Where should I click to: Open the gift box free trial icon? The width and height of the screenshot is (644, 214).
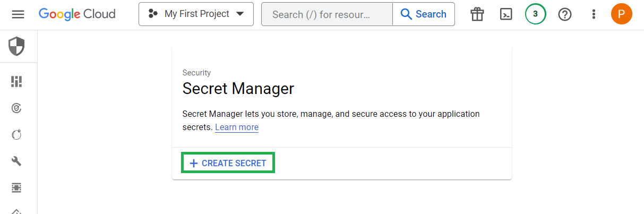[477, 14]
